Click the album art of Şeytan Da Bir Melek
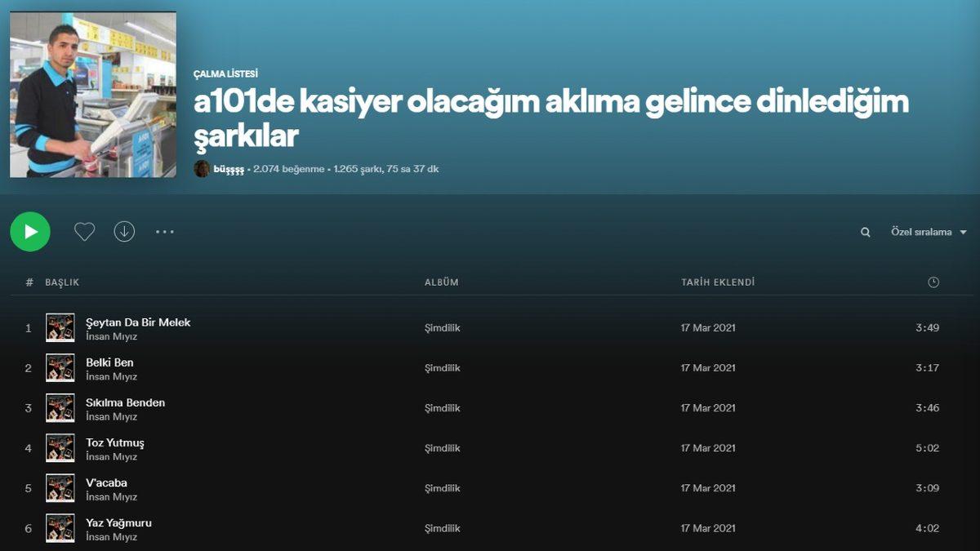Screen dimensions: 980x551 60,327
